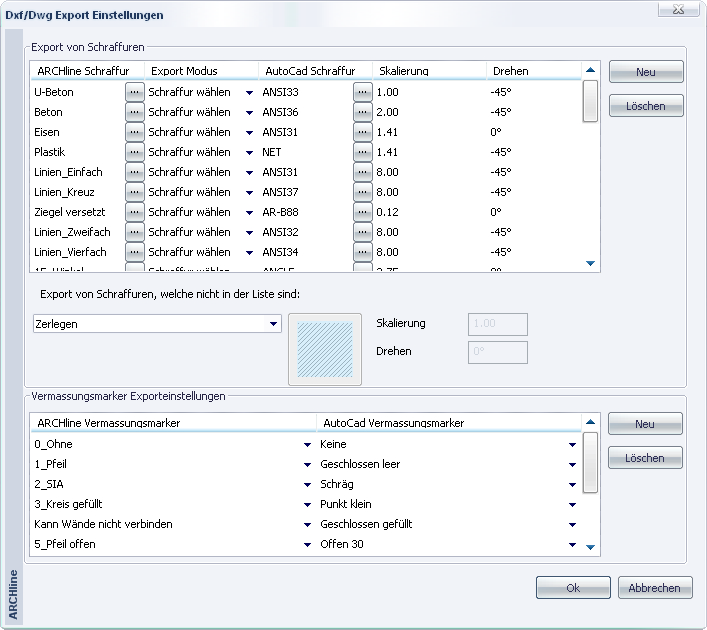Expand Export Modus dropdown for Eisen
Screen dimensions: 707x630
click(x=249, y=133)
